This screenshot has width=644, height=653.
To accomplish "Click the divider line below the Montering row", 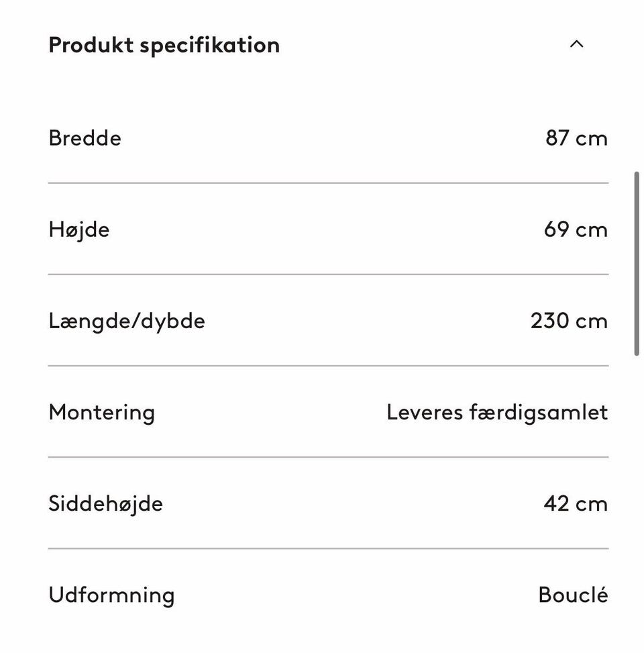I will point(328,457).
